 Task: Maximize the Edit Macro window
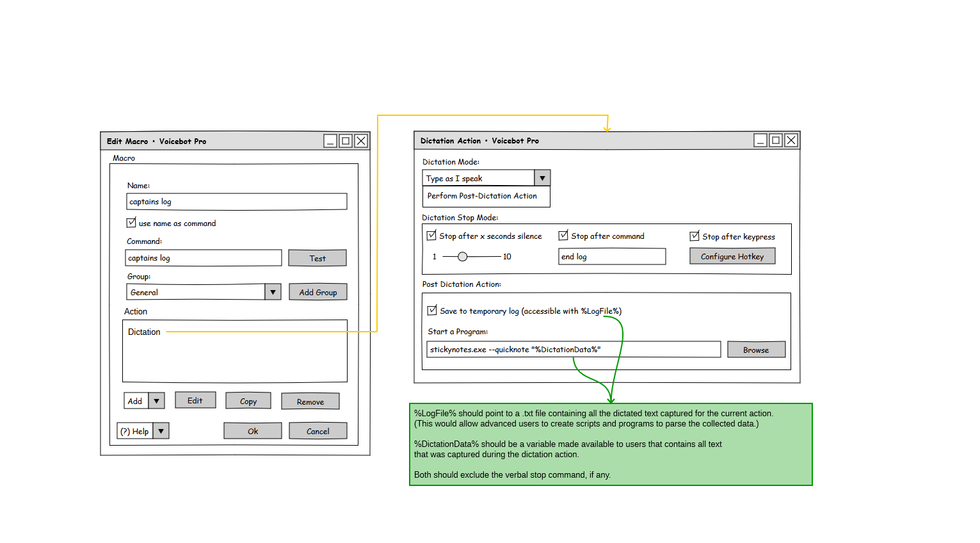pyautogui.click(x=346, y=141)
